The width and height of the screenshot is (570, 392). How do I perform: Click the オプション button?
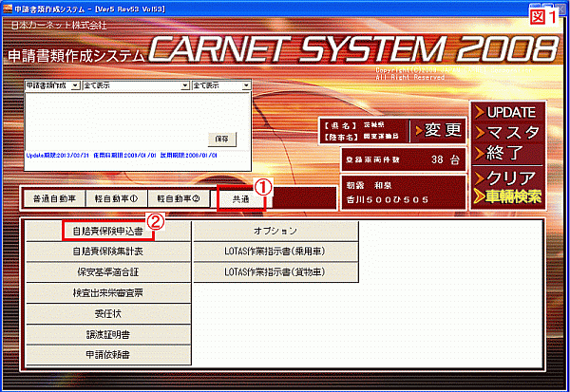coord(275,231)
